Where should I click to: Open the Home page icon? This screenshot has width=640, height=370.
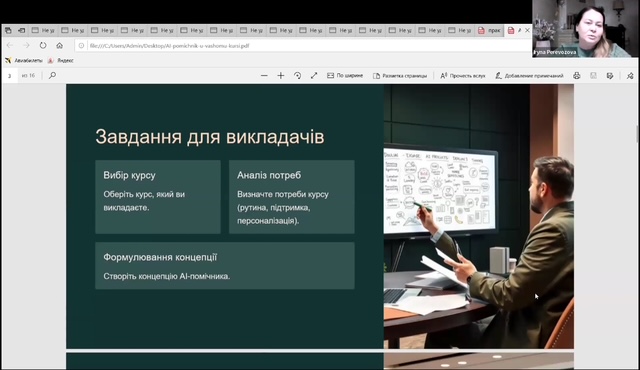[60, 45]
